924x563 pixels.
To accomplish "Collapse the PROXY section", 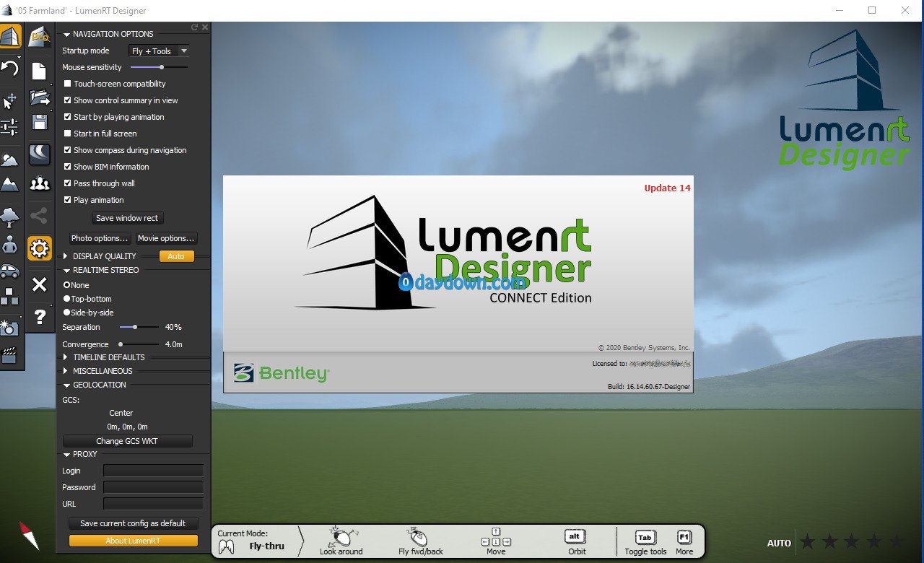I will (x=66, y=454).
